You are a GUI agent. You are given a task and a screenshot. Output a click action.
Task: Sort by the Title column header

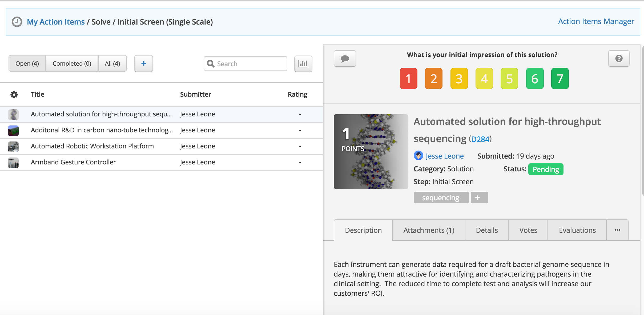click(38, 94)
